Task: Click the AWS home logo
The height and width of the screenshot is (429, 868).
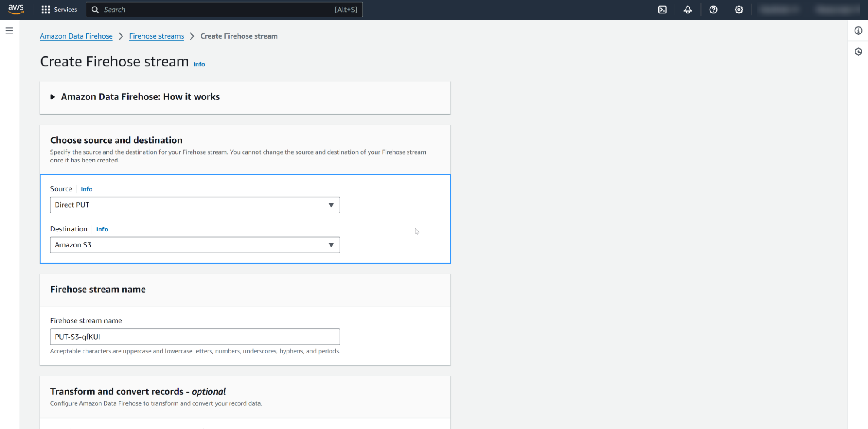Action: 16,10
